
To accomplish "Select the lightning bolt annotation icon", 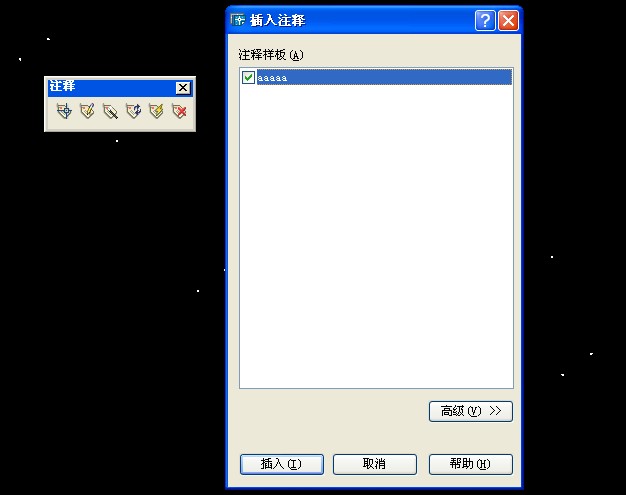I will coord(156,111).
